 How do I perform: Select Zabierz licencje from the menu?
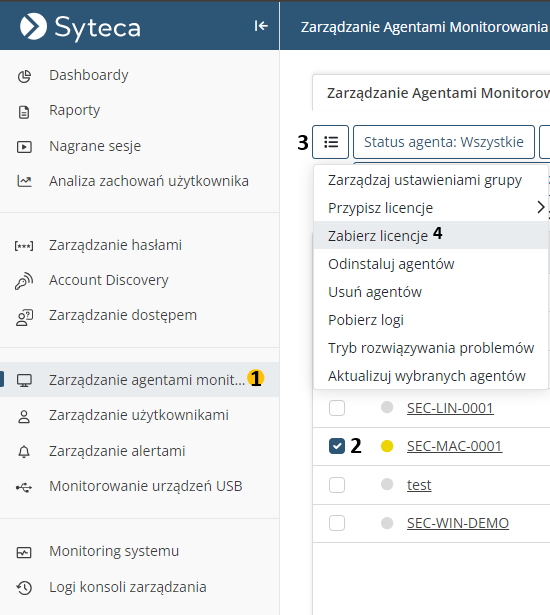(x=431, y=235)
